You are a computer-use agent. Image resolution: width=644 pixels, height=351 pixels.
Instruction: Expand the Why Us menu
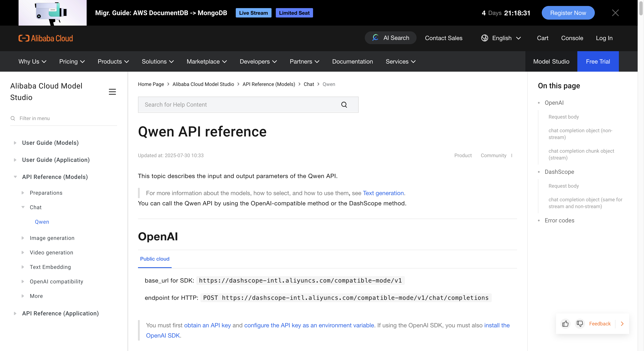point(33,62)
